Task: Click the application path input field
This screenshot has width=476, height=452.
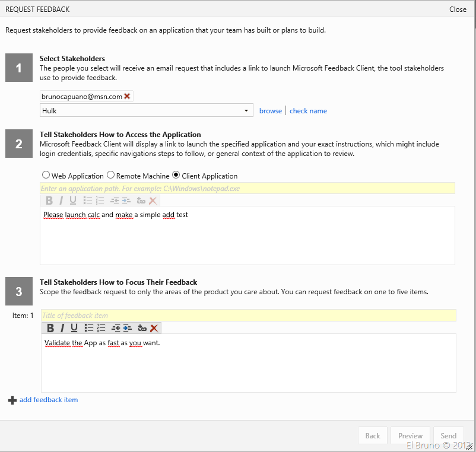Action: (x=247, y=188)
